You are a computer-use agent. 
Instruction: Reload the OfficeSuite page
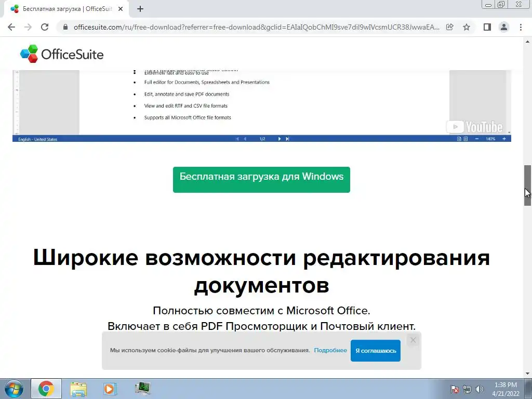click(x=45, y=27)
